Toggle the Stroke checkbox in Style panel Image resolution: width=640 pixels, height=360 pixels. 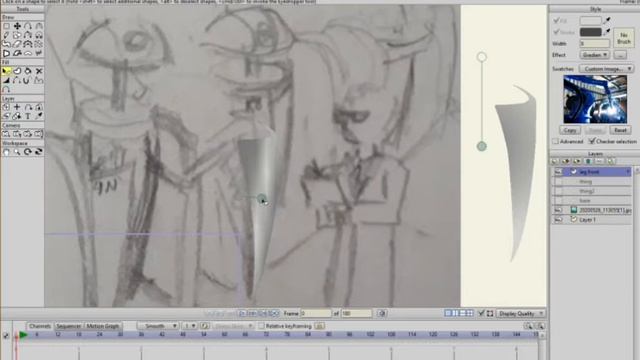tap(556, 31)
